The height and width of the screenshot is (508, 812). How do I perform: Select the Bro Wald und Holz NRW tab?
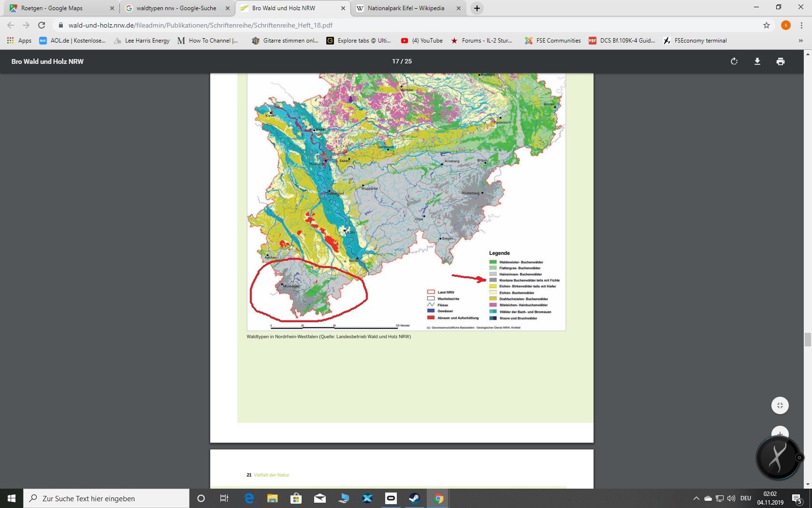click(292, 8)
